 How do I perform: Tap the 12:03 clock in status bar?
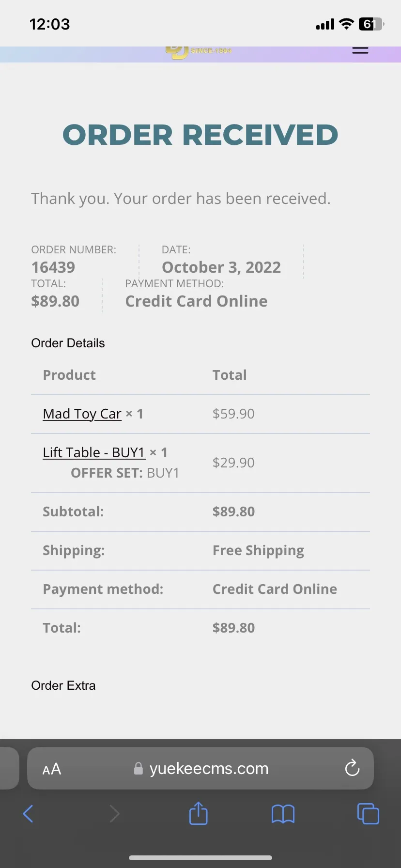click(49, 24)
